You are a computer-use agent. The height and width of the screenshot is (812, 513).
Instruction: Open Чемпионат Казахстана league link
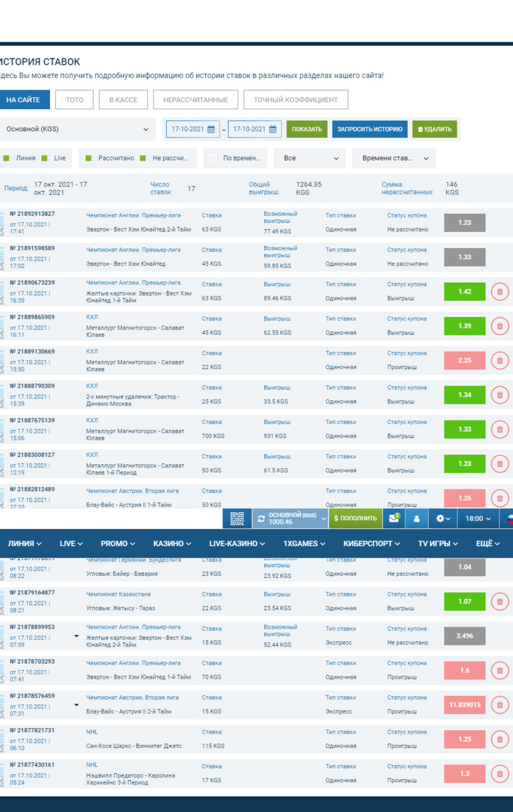coord(119,594)
